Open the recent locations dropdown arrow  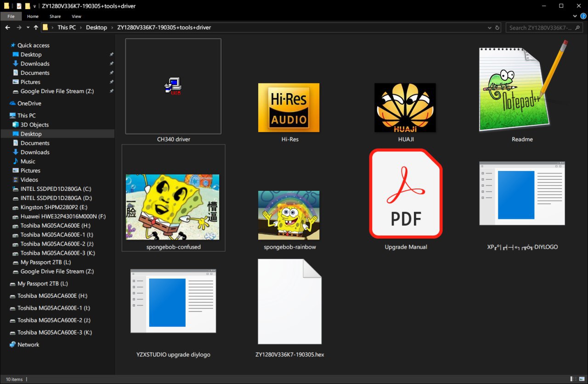[28, 28]
